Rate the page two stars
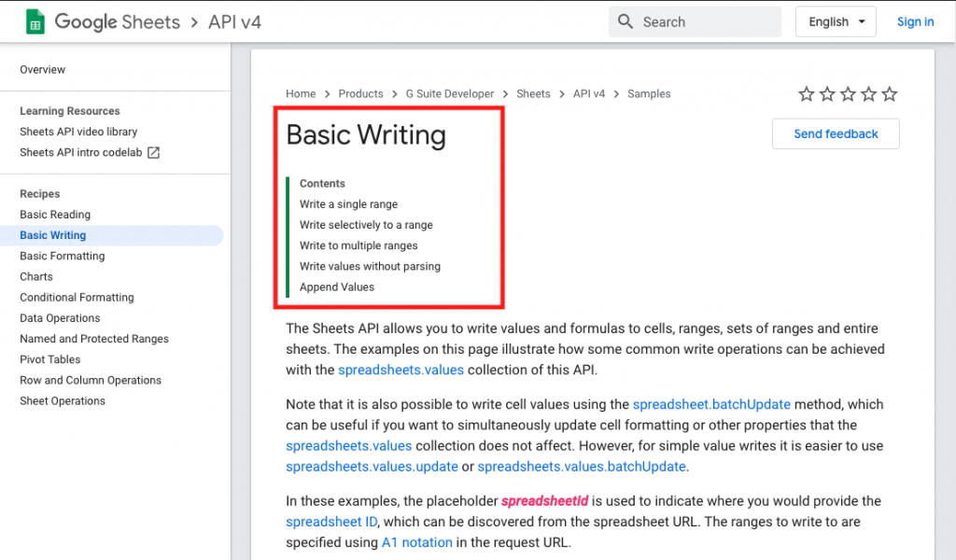This screenshot has height=560, width=956. click(827, 94)
